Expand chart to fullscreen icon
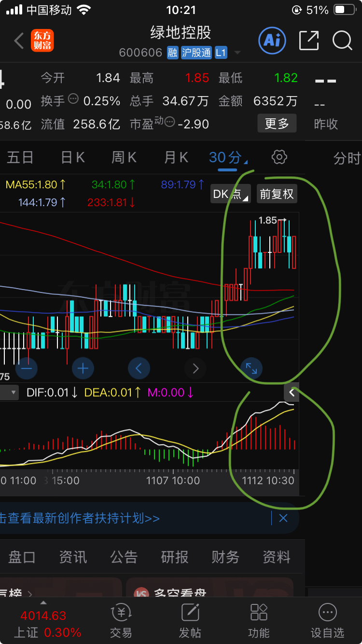This screenshot has height=644, width=362. click(251, 369)
